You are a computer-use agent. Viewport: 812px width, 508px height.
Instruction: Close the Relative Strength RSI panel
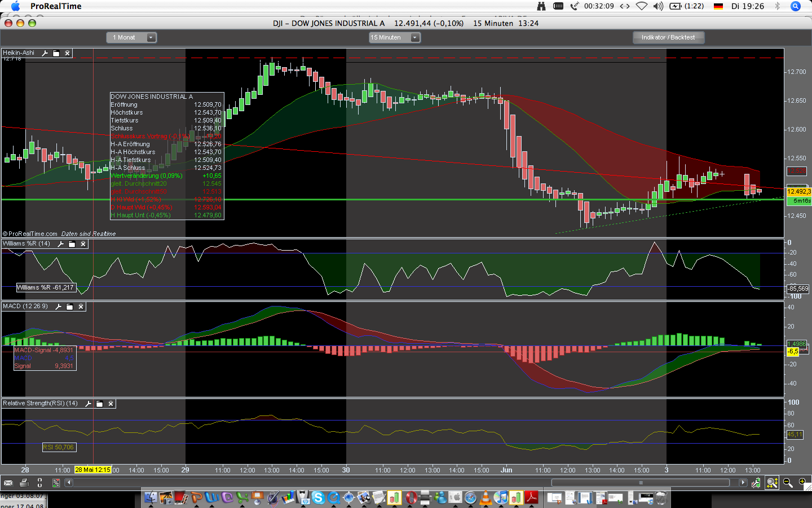click(x=111, y=404)
